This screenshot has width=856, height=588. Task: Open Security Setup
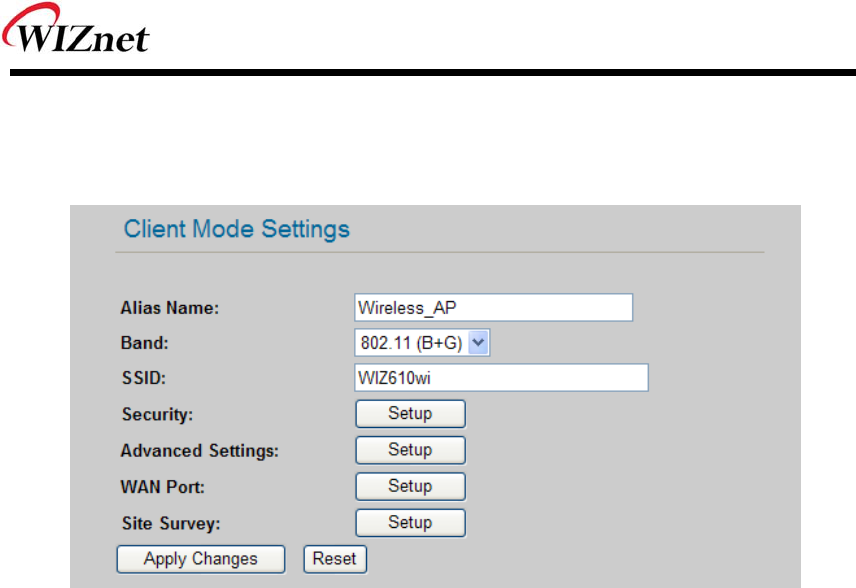[x=410, y=413]
